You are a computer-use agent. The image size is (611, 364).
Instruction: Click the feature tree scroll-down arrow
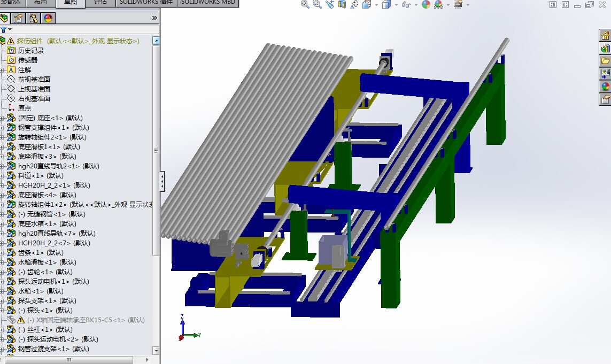[x=156, y=350]
